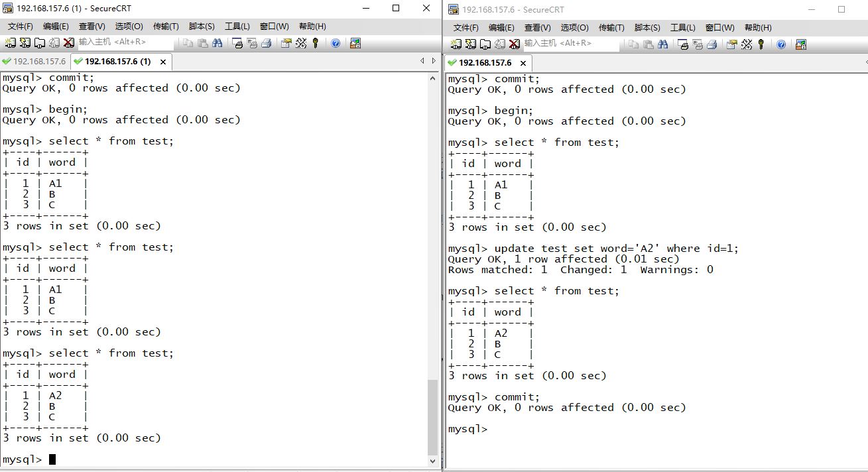
Task: Open 文件(F) menu in right window
Action: click(x=465, y=28)
